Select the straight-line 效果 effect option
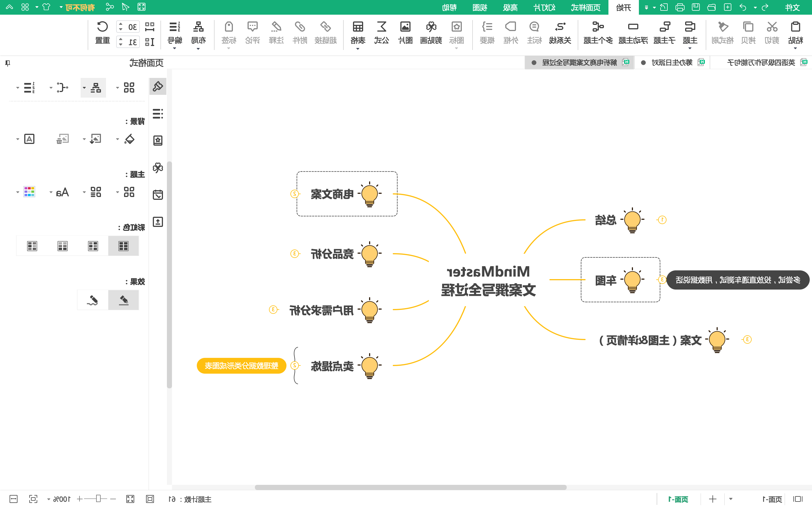812x508 pixels. point(123,300)
